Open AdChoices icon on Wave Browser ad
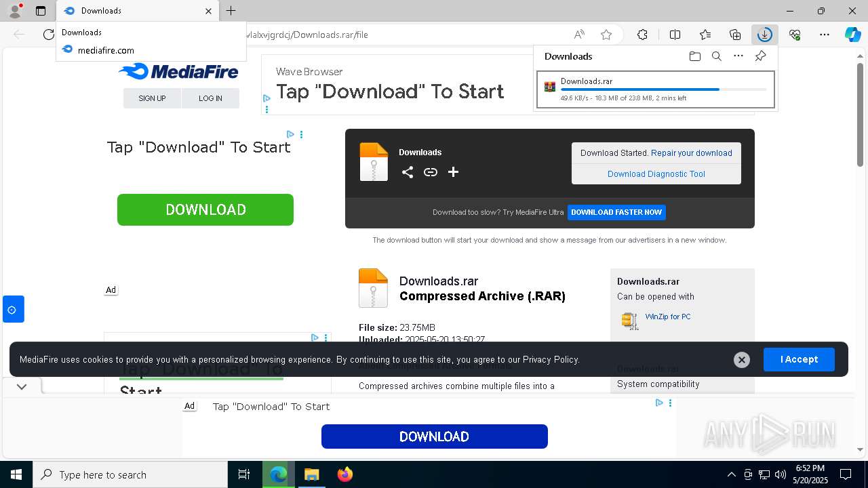The width and height of the screenshot is (868, 488). (267, 98)
